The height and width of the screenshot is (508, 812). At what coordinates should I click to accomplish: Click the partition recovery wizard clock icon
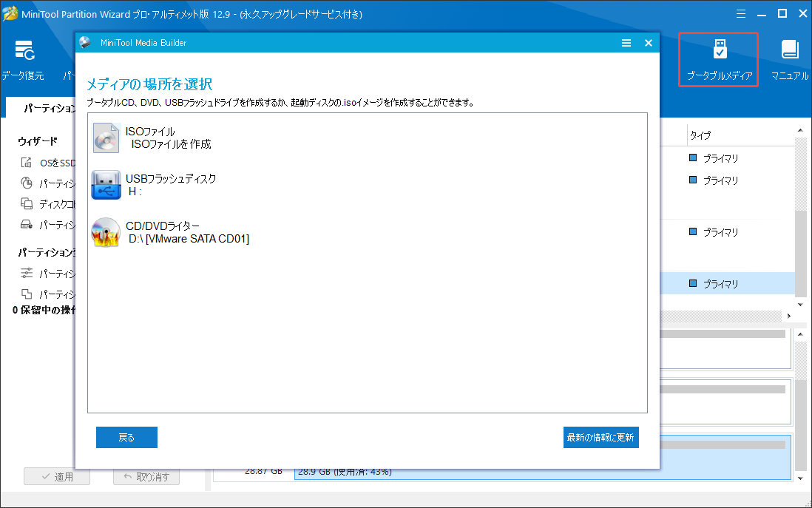point(26,183)
